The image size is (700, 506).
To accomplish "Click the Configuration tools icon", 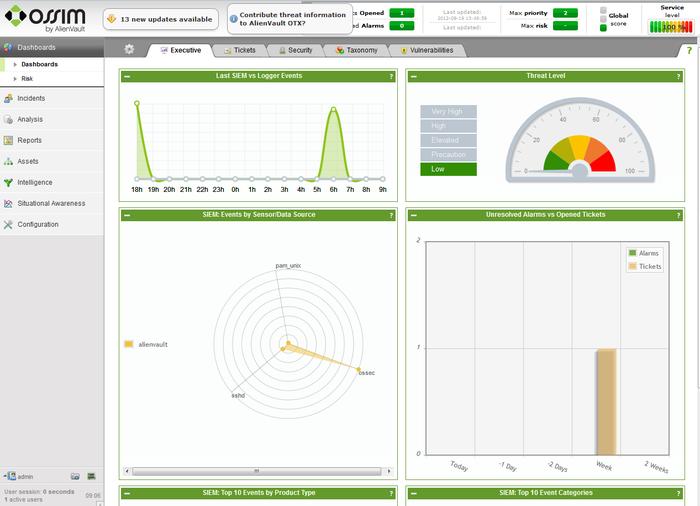I will (8, 225).
